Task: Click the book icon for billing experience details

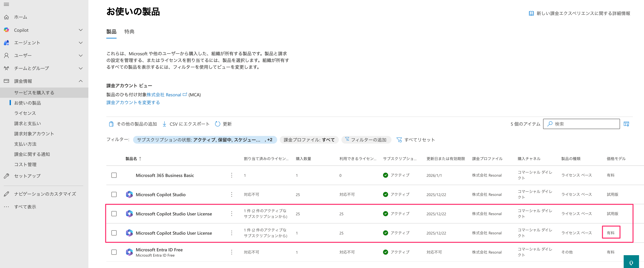Action: coord(531,13)
